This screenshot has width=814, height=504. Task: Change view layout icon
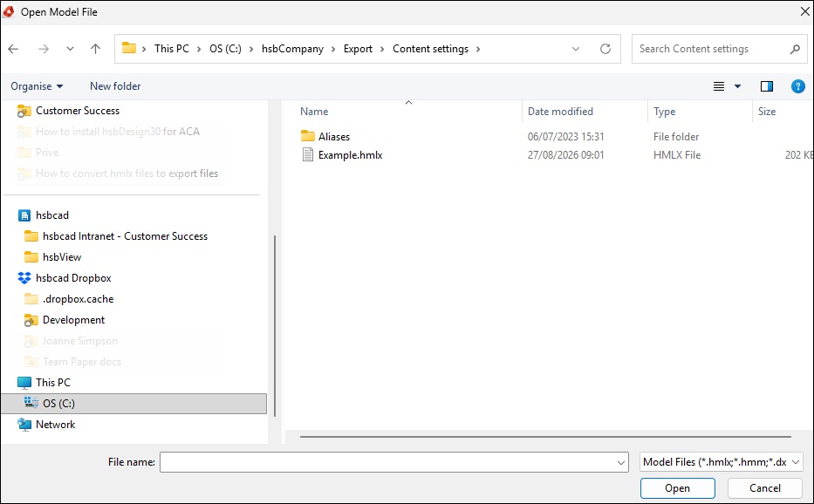click(719, 86)
